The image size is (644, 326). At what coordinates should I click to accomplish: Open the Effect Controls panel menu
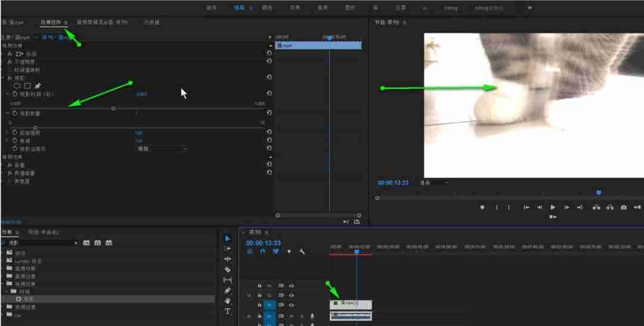coord(66,23)
